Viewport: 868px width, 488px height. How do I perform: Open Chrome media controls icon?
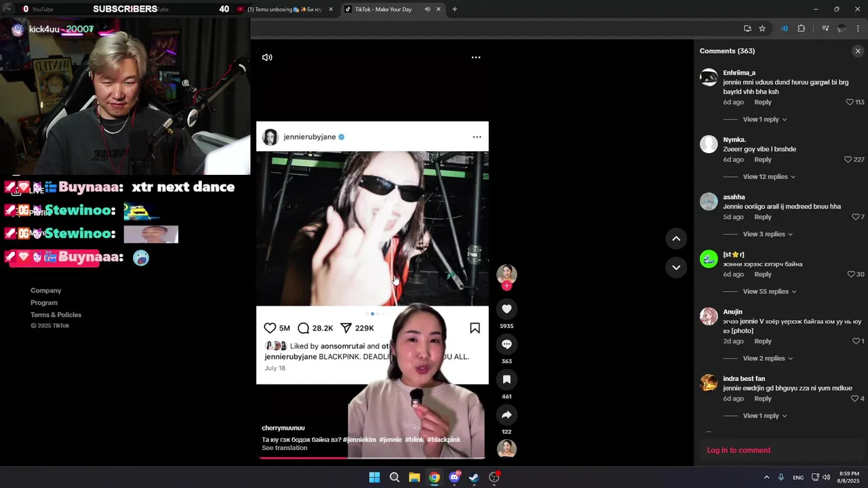pyautogui.click(x=825, y=28)
